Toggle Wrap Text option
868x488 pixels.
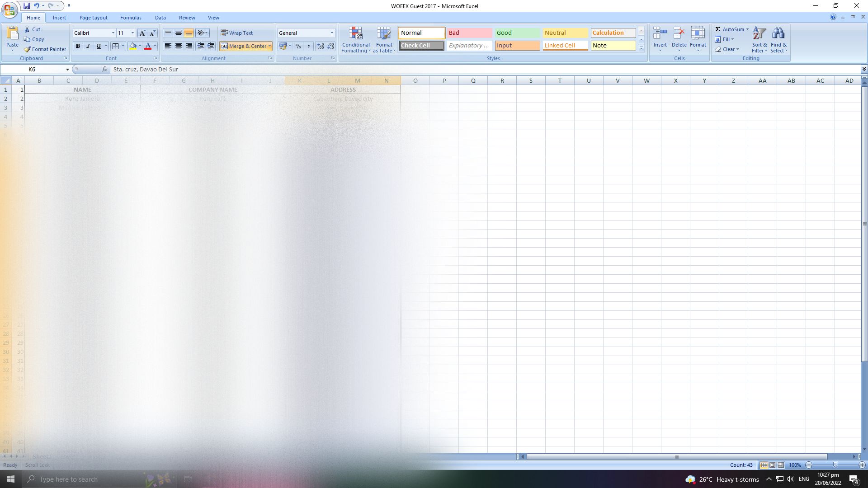click(237, 33)
